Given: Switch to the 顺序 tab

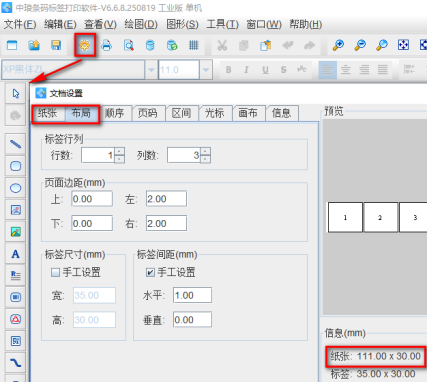Looking at the screenshot, I should (x=115, y=114).
